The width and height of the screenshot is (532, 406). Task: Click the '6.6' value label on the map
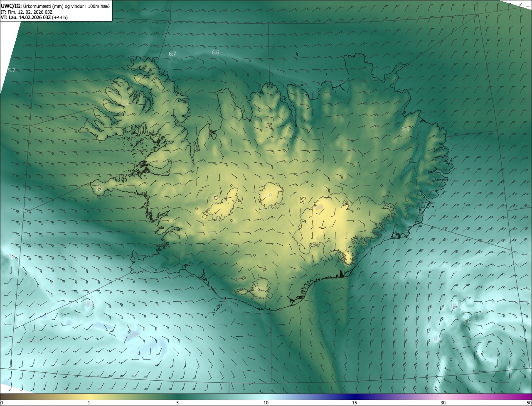click(215, 53)
